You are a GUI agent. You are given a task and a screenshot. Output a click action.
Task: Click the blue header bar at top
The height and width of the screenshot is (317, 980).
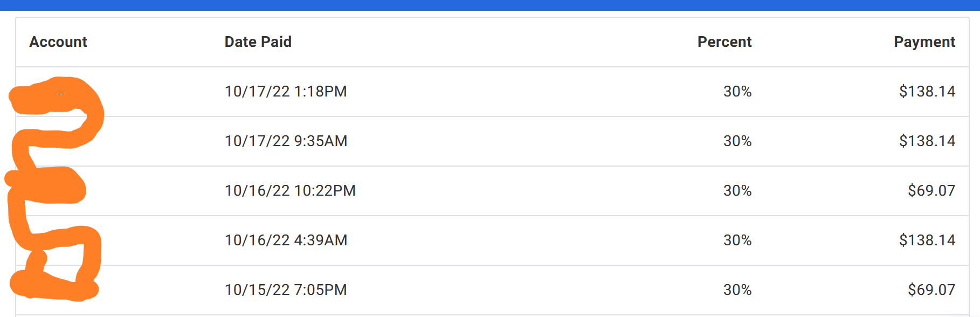coord(490,5)
